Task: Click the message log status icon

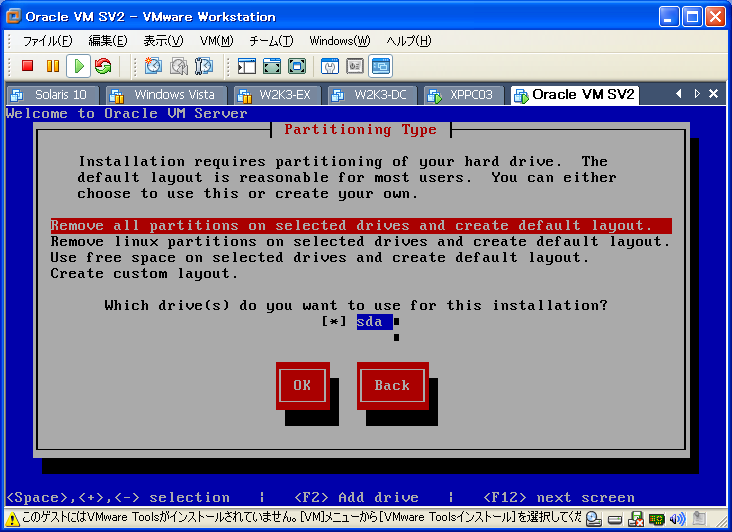Action: (x=699, y=518)
